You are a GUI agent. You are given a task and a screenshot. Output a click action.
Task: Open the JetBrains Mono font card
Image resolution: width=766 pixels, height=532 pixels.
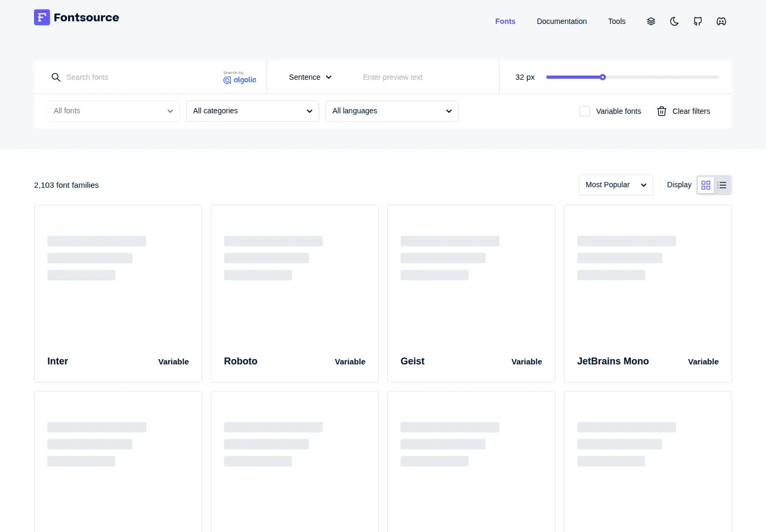click(x=648, y=294)
